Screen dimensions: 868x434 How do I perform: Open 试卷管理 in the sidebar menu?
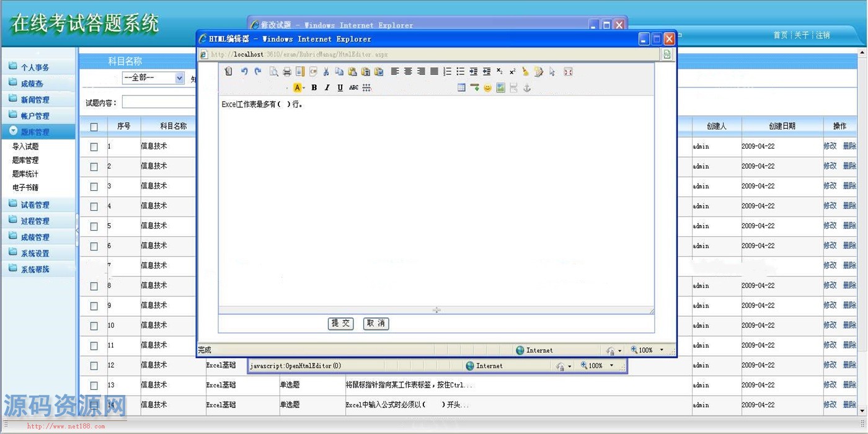click(35, 205)
